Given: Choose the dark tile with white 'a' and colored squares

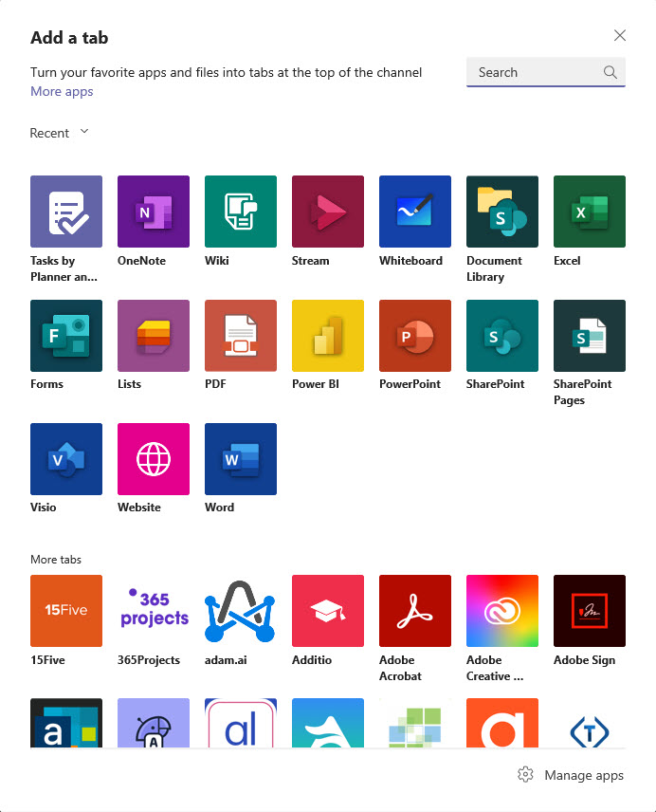Looking at the screenshot, I should click(x=66, y=723).
